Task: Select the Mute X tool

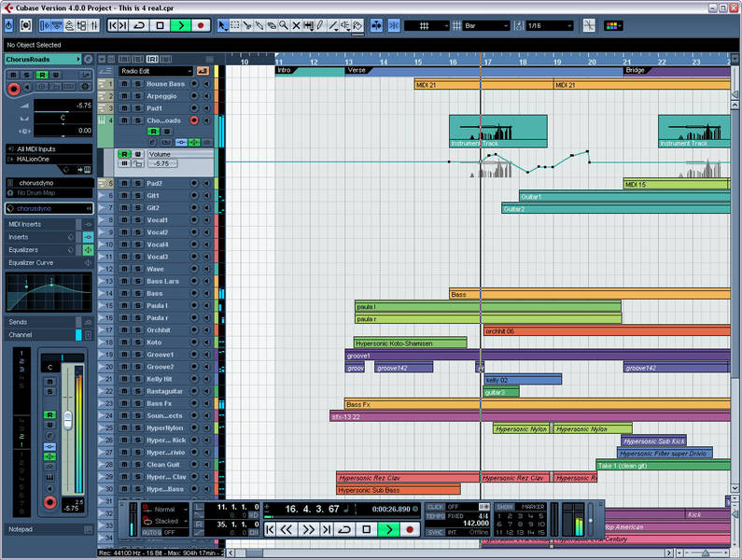Action: tap(296, 25)
